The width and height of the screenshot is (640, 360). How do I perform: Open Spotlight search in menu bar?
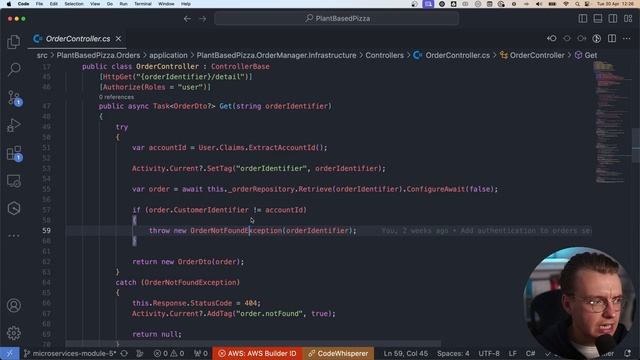577,4
